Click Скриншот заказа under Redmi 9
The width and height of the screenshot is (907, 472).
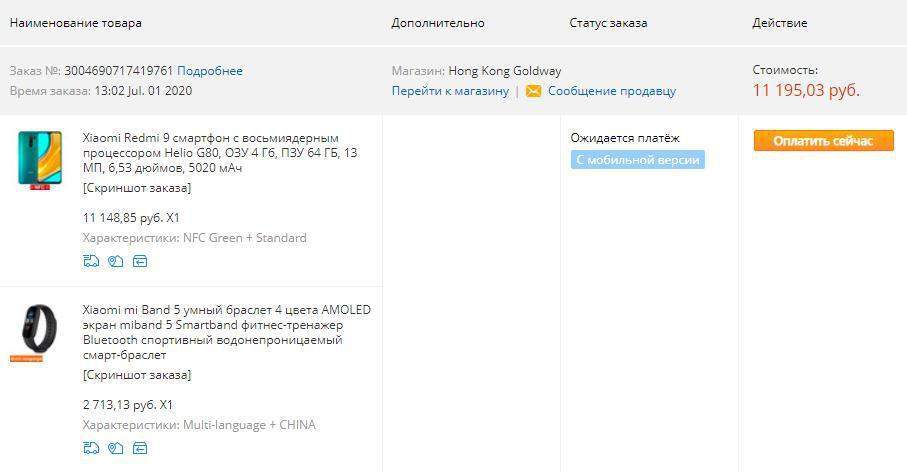(x=136, y=188)
